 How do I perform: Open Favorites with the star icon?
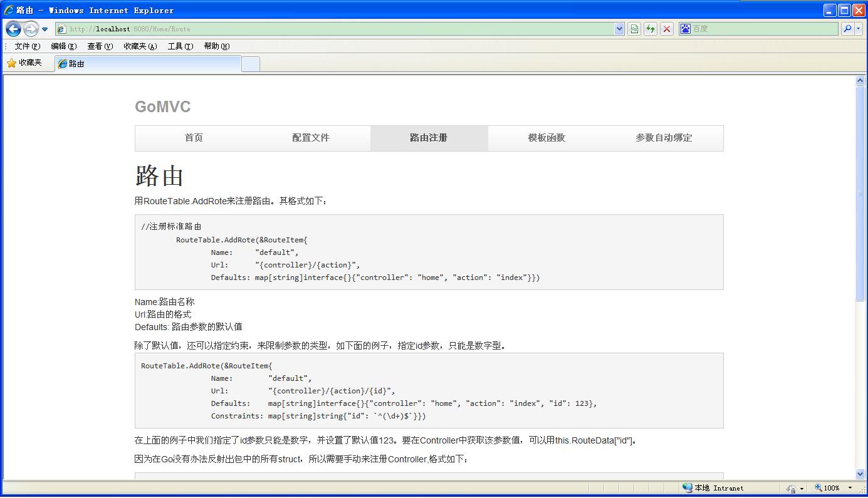(24, 63)
